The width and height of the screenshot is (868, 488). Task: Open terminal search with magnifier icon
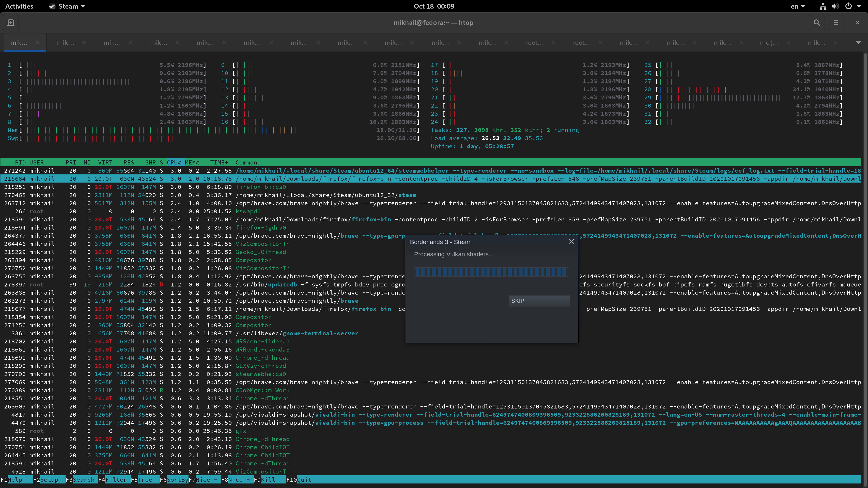pos(817,23)
